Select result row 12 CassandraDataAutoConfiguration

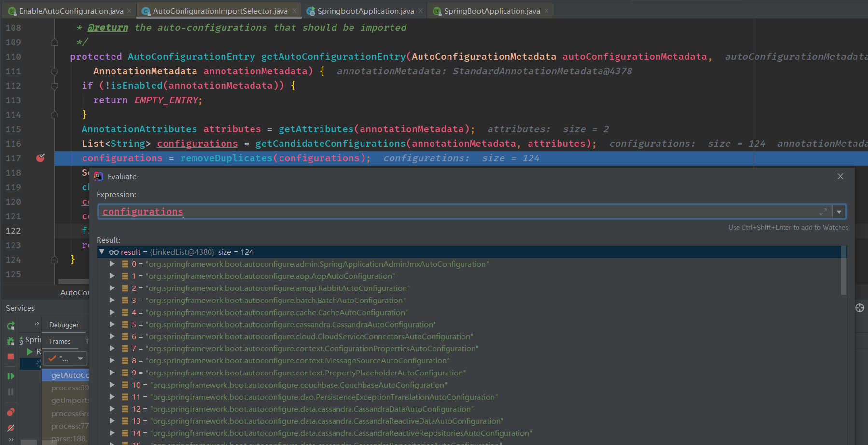[x=468, y=409]
